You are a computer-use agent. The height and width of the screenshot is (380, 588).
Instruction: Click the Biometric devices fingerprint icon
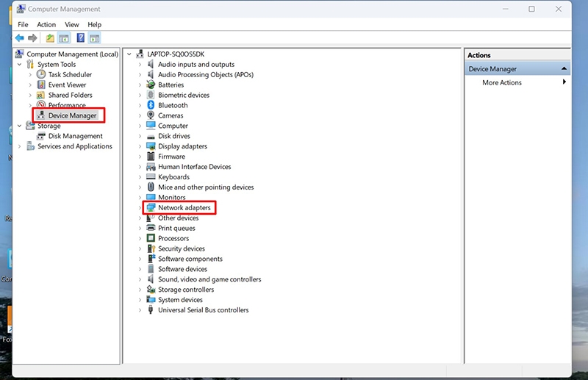[x=151, y=95]
